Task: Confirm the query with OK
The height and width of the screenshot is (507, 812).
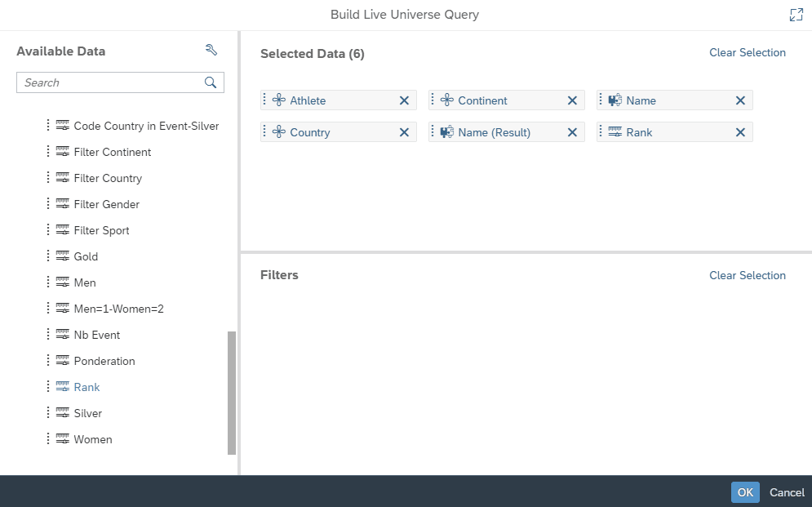Action: pyautogui.click(x=744, y=492)
